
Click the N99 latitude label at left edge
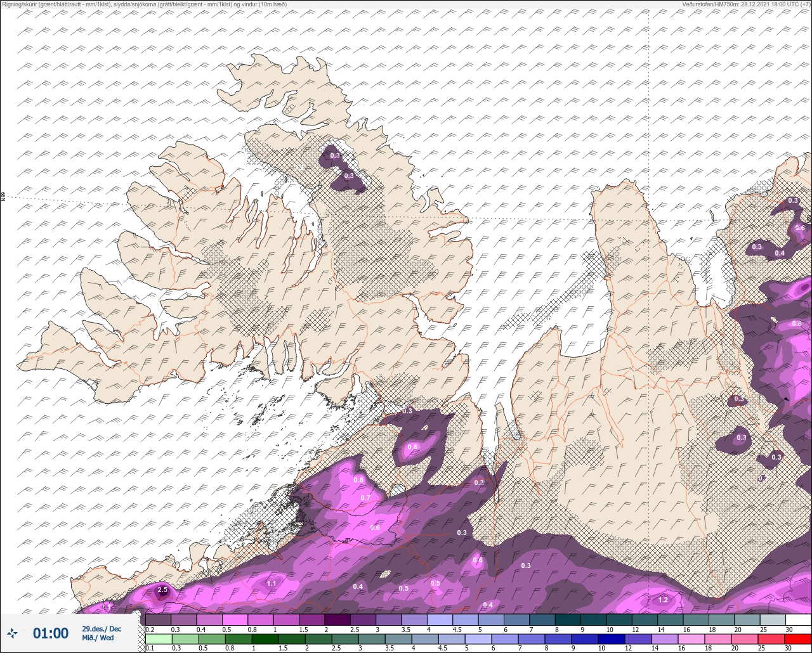click(3, 197)
